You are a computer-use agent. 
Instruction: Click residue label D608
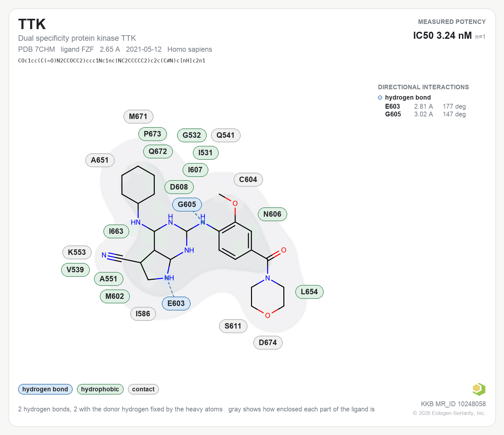[x=179, y=187]
